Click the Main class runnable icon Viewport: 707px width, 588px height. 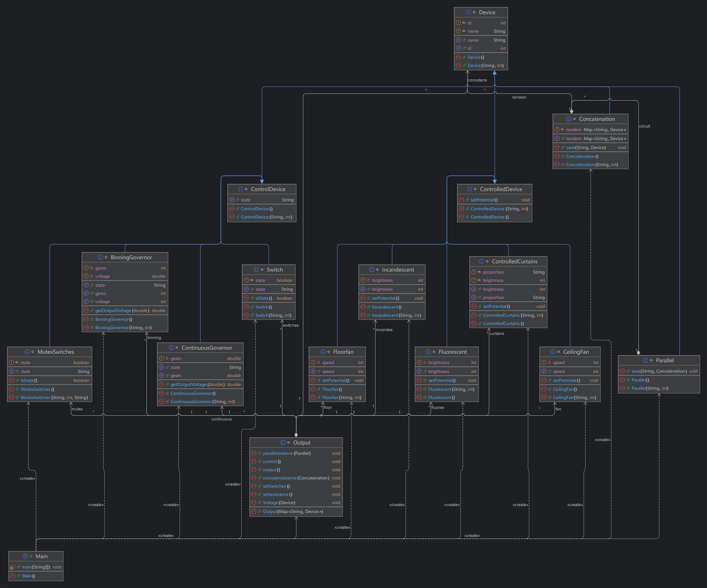25,556
